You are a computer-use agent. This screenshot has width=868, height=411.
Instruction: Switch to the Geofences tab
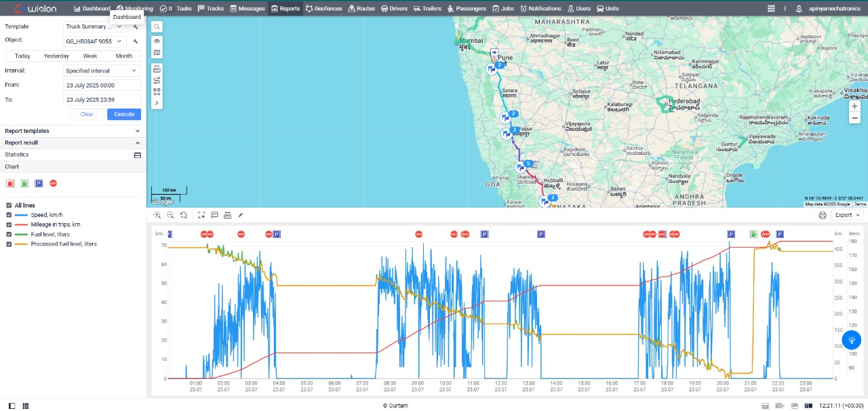(x=323, y=9)
